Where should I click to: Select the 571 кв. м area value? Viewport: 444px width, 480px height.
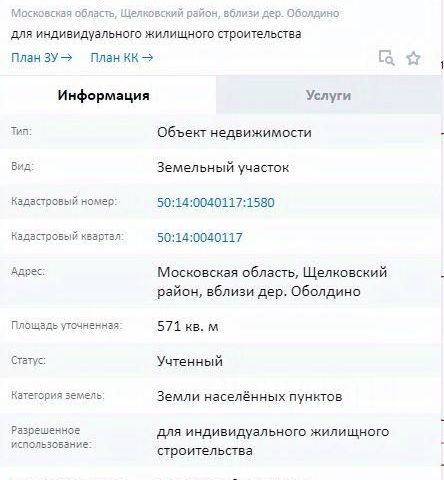coord(188,326)
